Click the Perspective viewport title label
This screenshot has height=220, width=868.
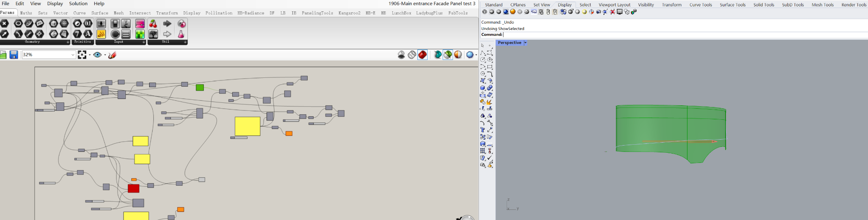point(509,43)
